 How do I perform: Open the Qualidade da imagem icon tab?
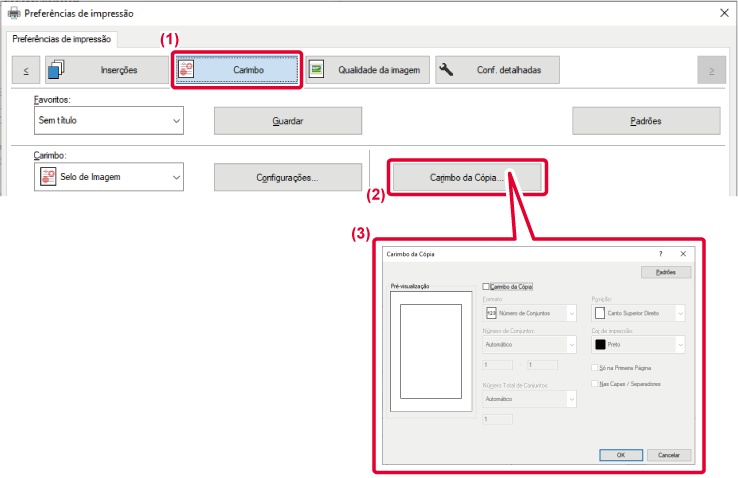click(x=318, y=70)
